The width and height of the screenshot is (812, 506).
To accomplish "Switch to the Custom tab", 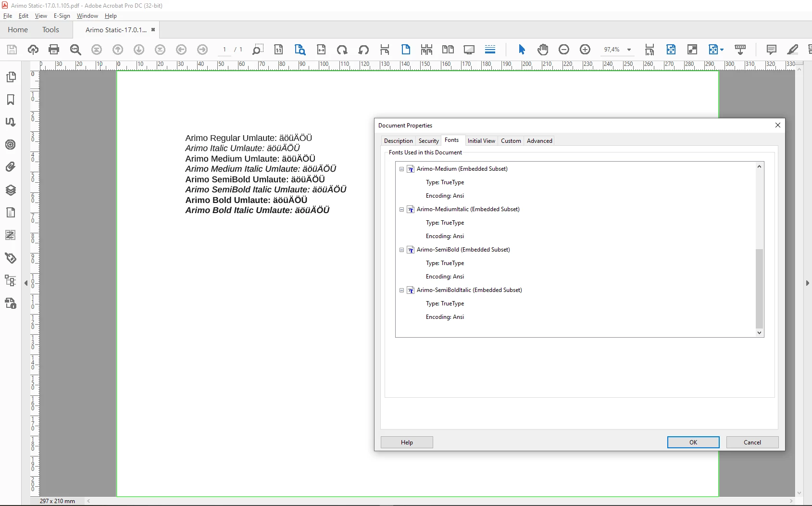I will tap(511, 141).
